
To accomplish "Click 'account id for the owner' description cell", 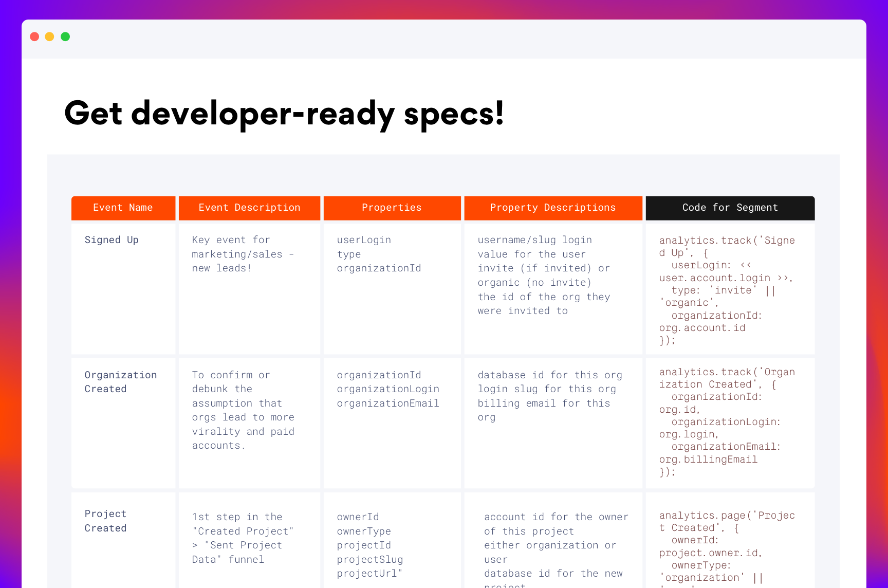I will 553,540.
